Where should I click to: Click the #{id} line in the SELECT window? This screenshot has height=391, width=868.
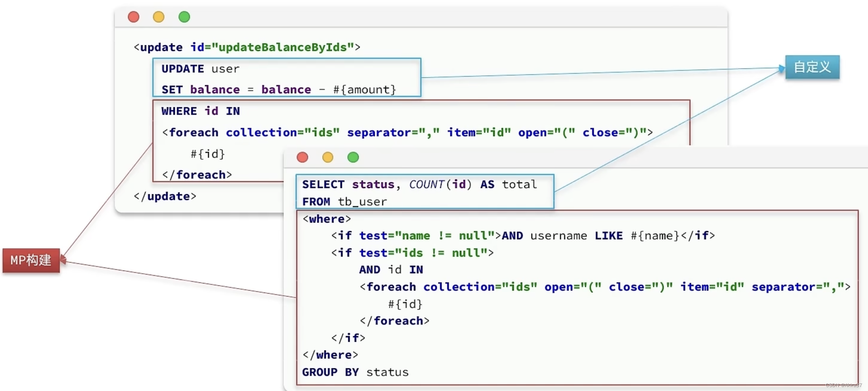pyautogui.click(x=405, y=304)
